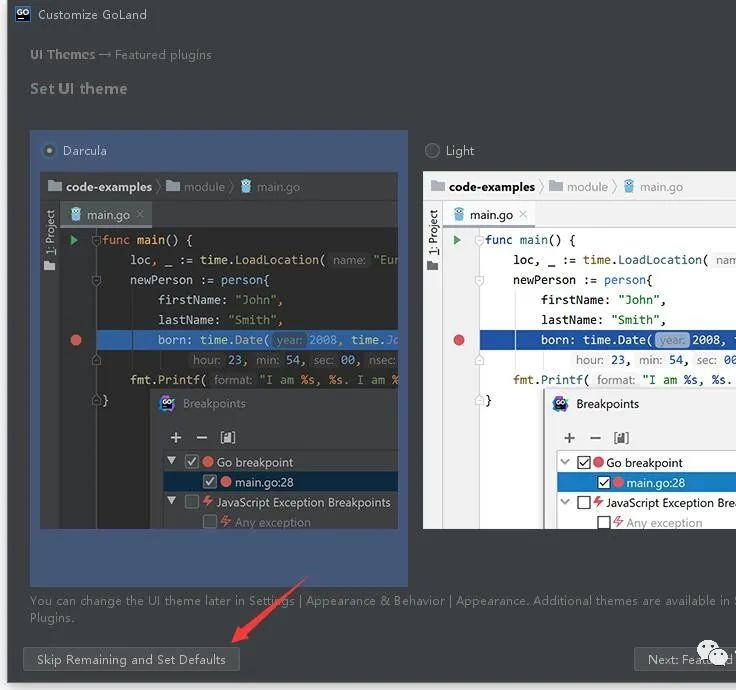Click the Featured plugins breadcrumb step

click(163, 55)
